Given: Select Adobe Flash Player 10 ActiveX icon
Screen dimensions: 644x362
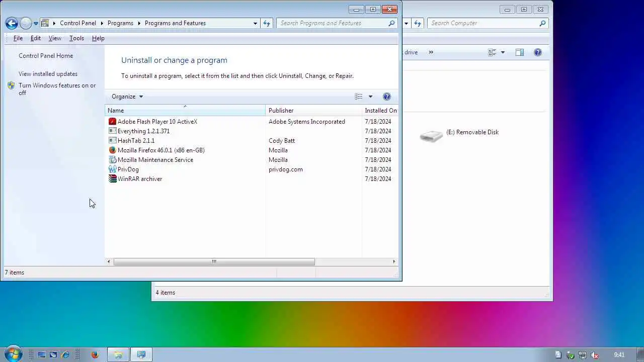Looking at the screenshot, I should coord(112,122).
